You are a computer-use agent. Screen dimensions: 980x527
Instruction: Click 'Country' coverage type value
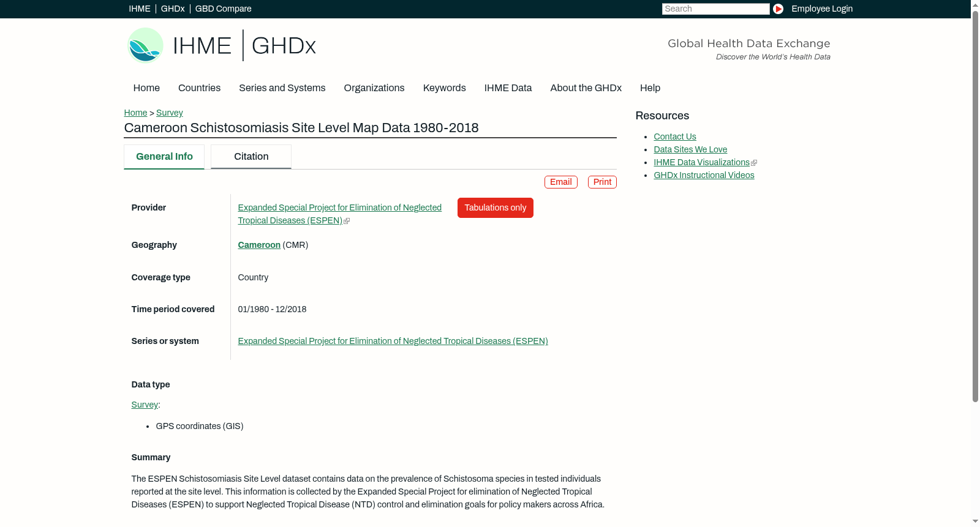(253, 277)
